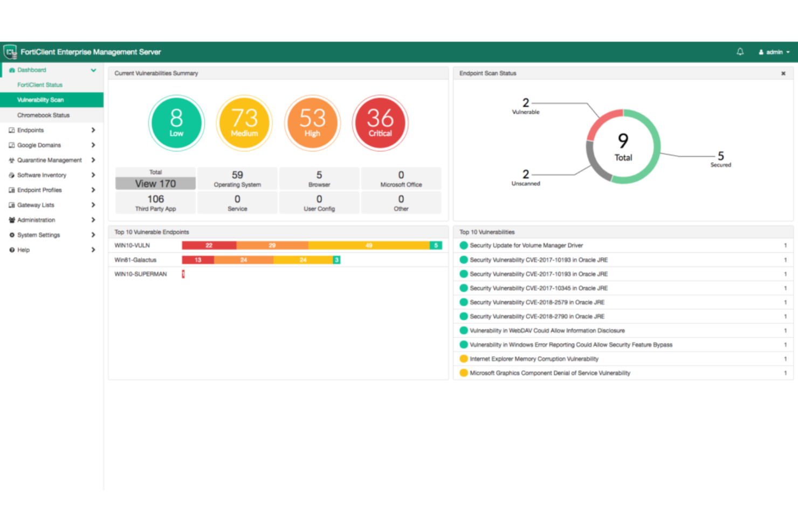Viewport: 798px width, 532px height.
Task: Click the 36 Critical vulnerabilities circle
Action: click(380, 123)
